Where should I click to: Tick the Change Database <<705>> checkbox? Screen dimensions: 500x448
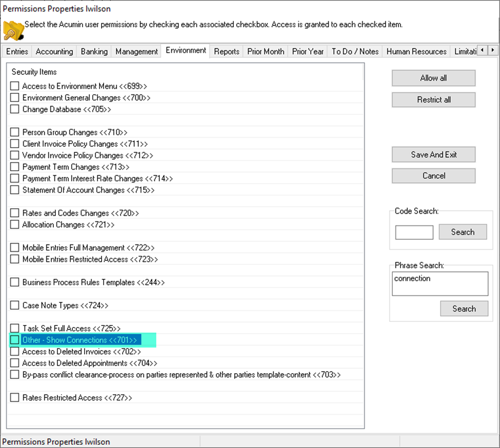pos(15,109)
